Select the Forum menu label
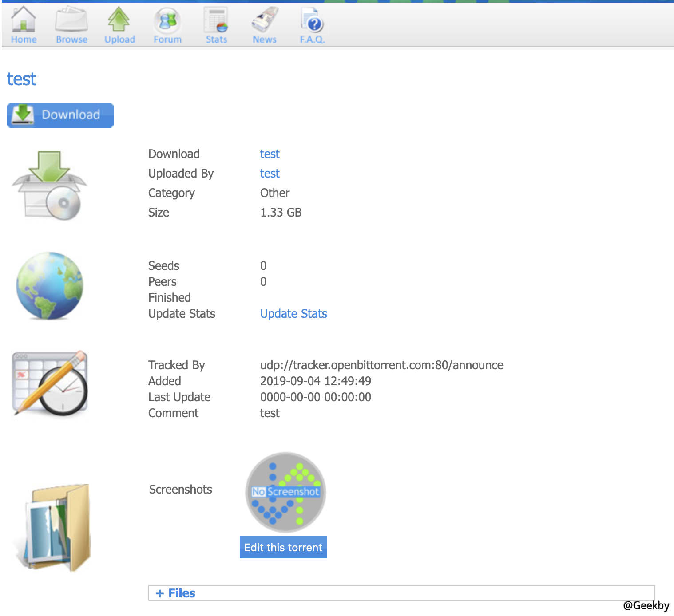The width and height of the screenshot is (674, 616). click(167, 39)
